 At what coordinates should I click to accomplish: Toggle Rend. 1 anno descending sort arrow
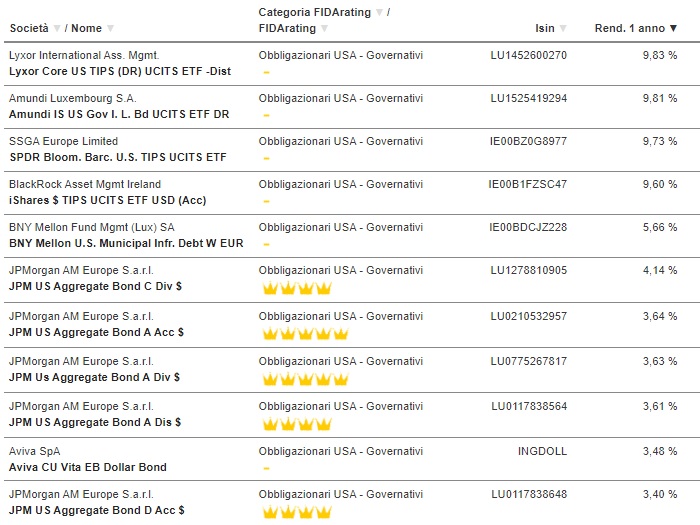point(673,29)
